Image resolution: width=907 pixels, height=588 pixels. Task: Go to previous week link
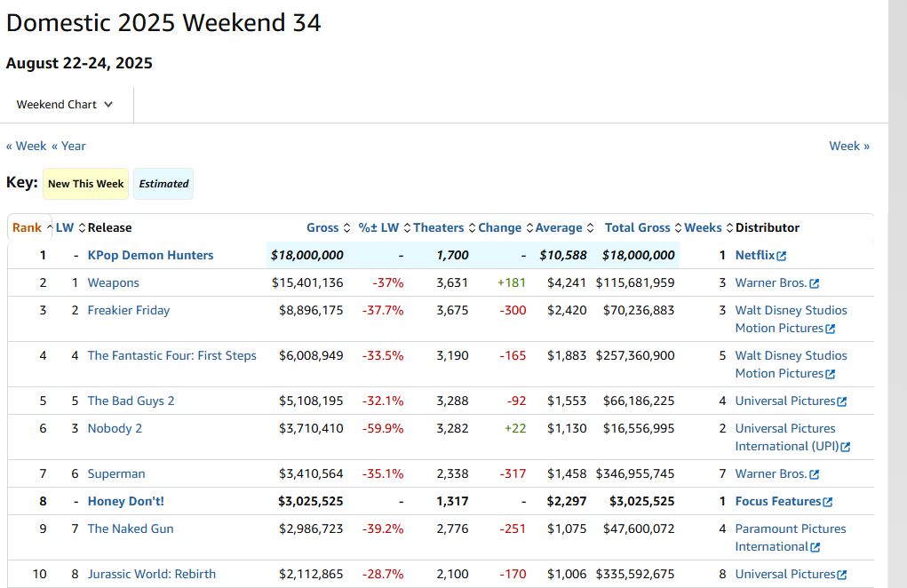click(x=27, y=146)
